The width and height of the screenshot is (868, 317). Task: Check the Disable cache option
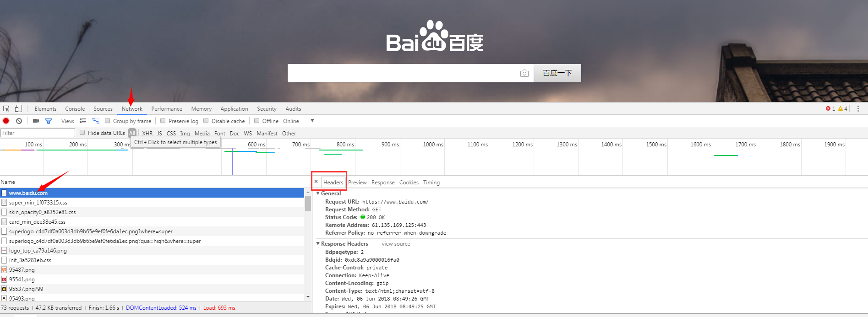tap(206, 121)
